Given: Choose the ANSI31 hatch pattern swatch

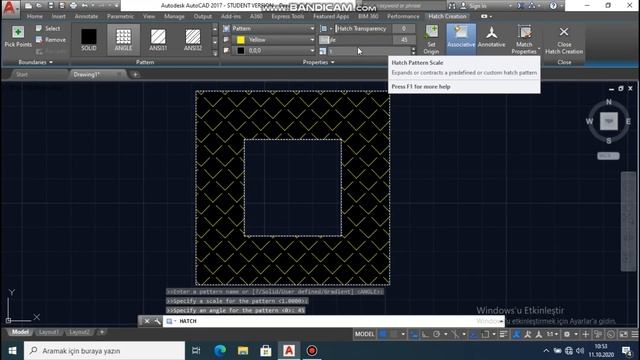Looking at the screenshot, I should (x=158, y=40).
